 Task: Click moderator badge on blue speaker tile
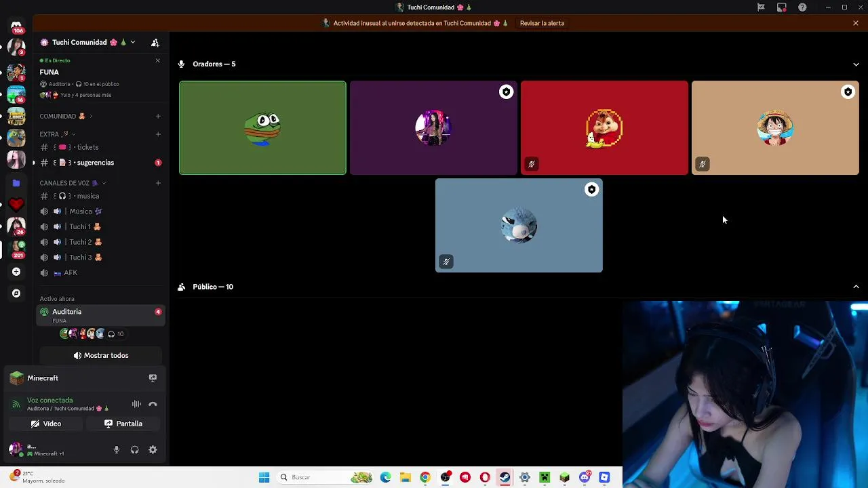click(x=591, y=190)
